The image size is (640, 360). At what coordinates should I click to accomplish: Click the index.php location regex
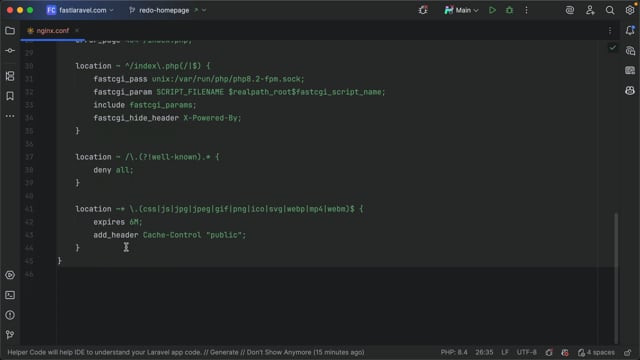163,66
